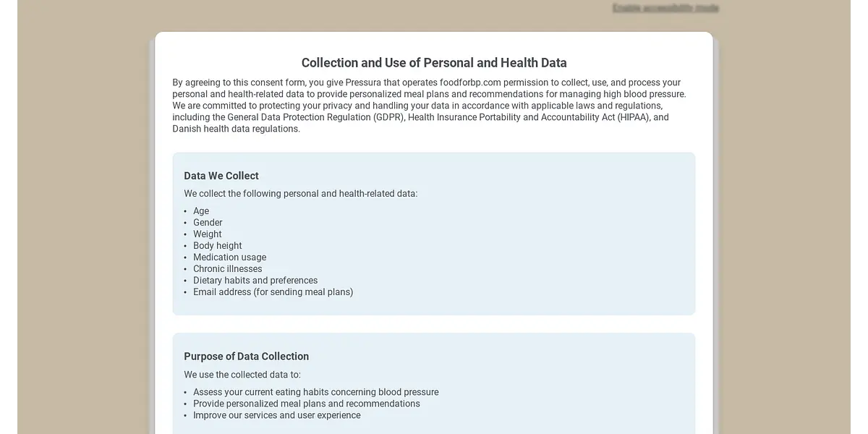The width and height of the screenshot is (868, 434).
Task: Click the 'Danish health data regulations' text
Action: 235,129
